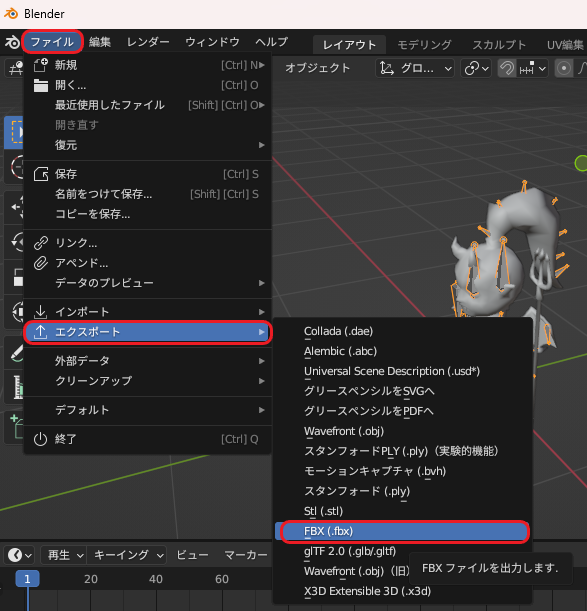The image size is (587, 611).
Task: Click the Blender logo menu icon
Action: [x=12, y=42]
